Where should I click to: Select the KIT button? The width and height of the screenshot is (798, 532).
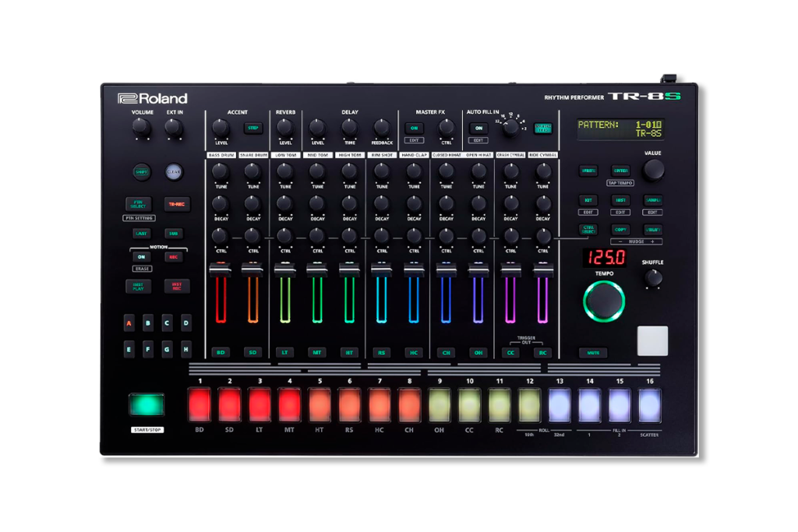pos(588,200)
